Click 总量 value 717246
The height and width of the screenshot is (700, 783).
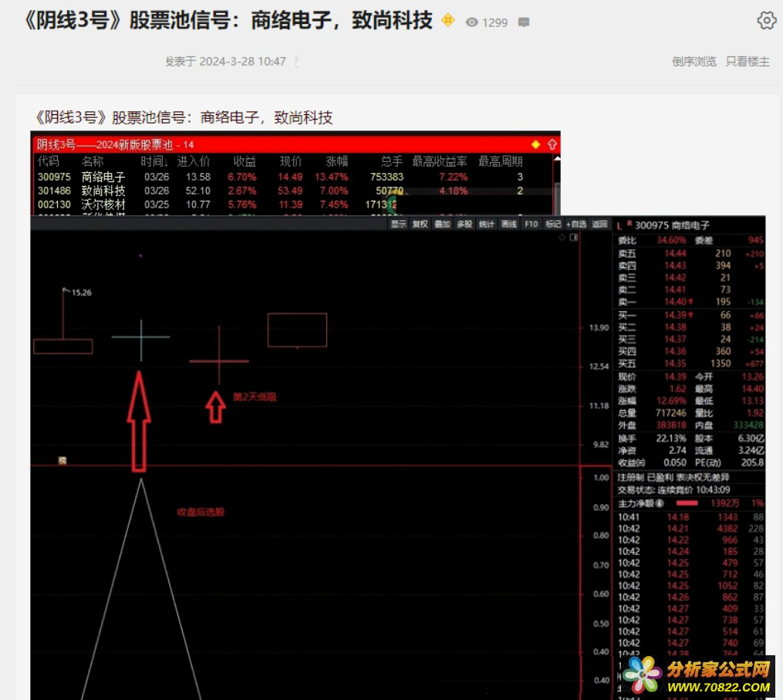[x=670, y=413]
